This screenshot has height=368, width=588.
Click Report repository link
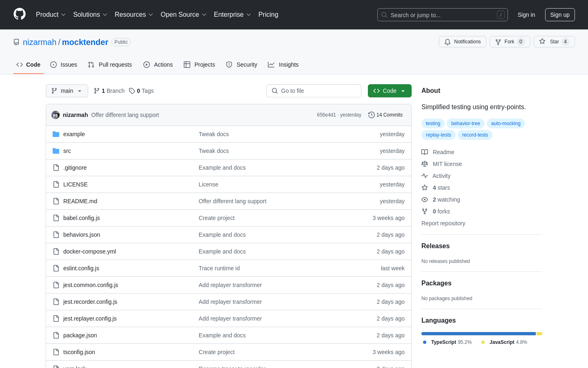pyautogui.click(x=443, y=223)
